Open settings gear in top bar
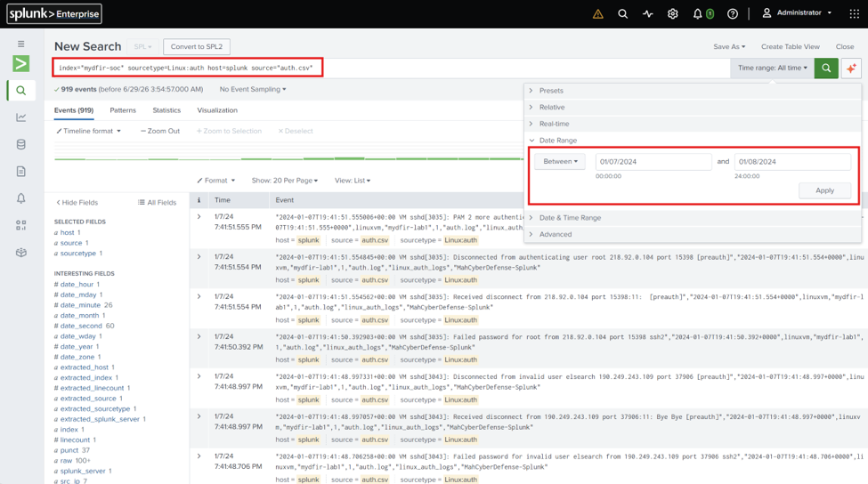This screenshot has width=868, height=484. [673, 14]
